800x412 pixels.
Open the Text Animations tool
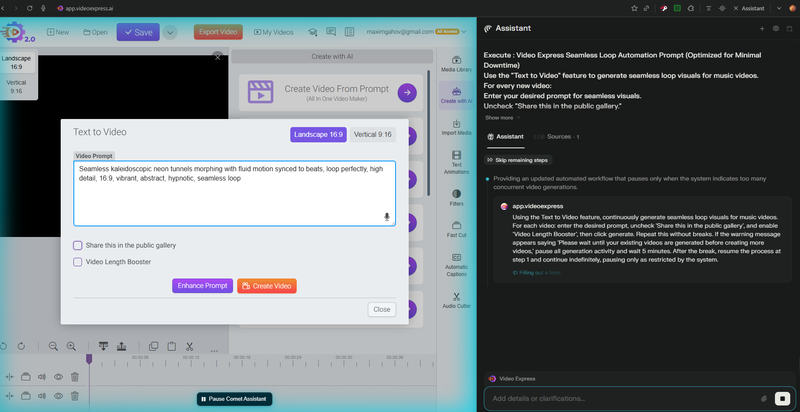(x=454, y=162)
